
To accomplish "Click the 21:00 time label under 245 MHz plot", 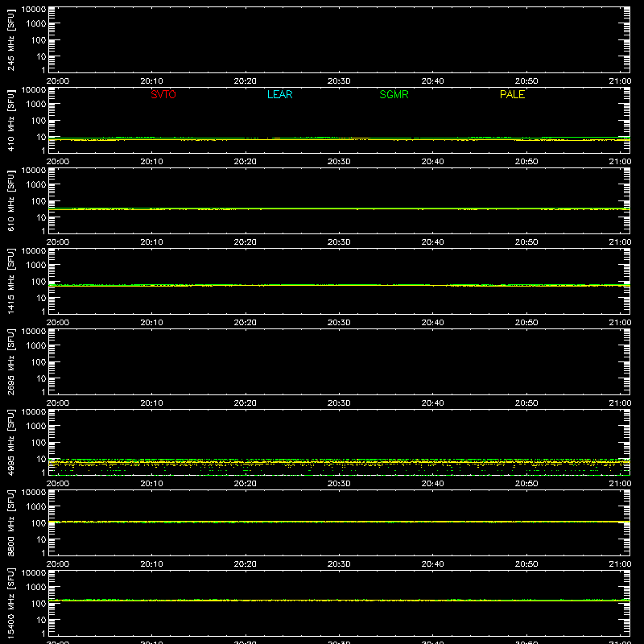I will coord(620,81).
